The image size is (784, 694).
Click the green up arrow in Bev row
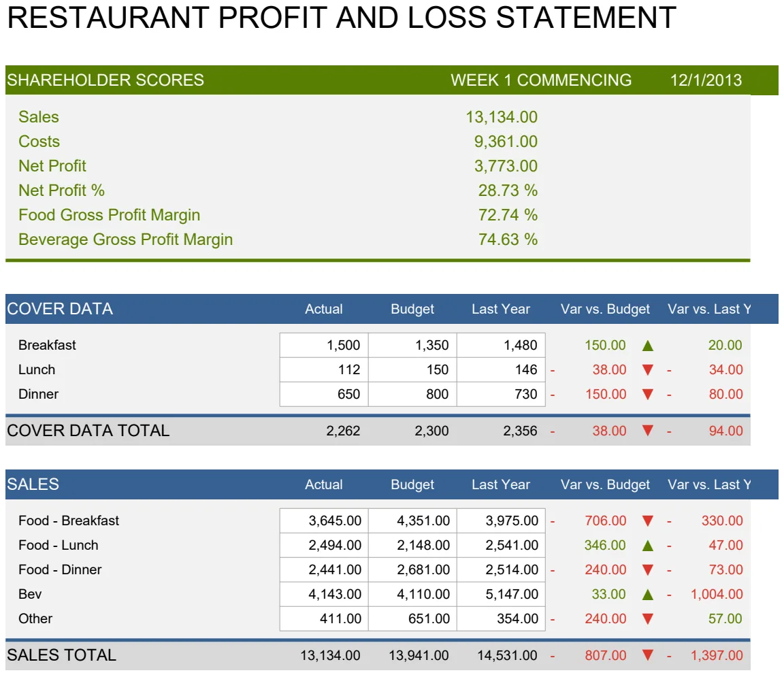(647, 595)
